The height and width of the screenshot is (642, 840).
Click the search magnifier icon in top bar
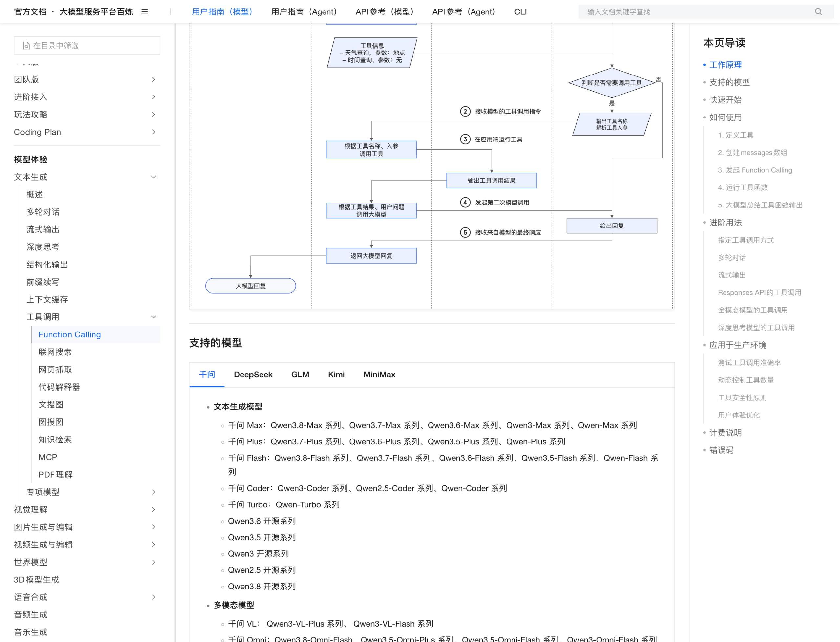(818, 11)
